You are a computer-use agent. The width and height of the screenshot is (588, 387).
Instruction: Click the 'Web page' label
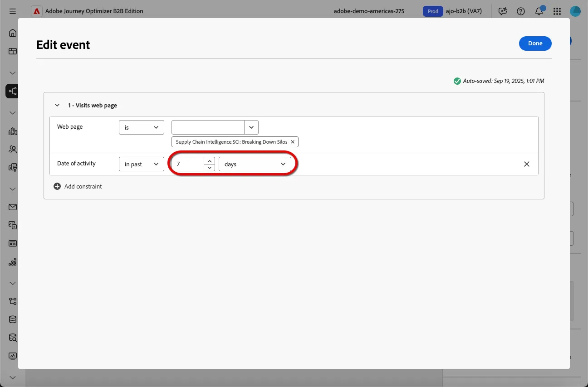pyautogui.click(x=70, y=126)
